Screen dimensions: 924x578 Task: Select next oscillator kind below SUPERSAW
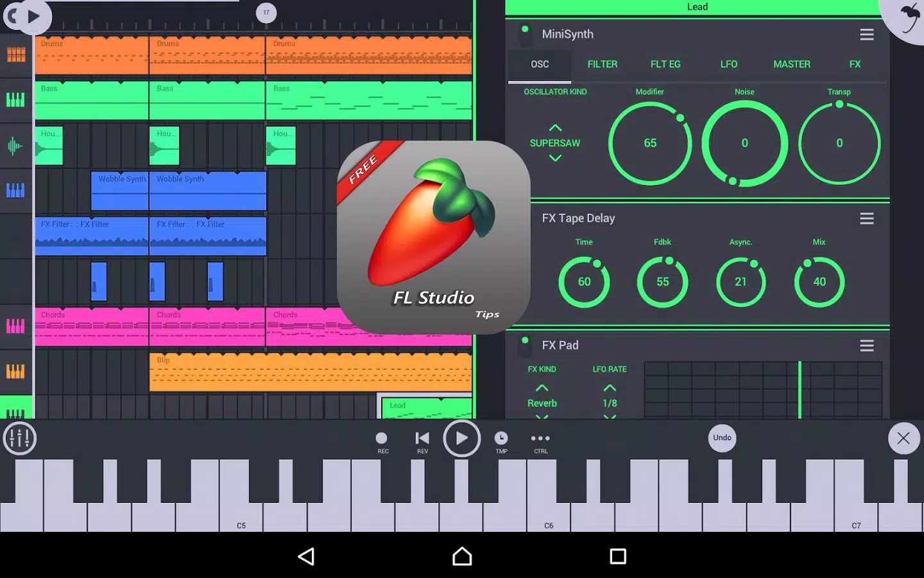point(555,158)
